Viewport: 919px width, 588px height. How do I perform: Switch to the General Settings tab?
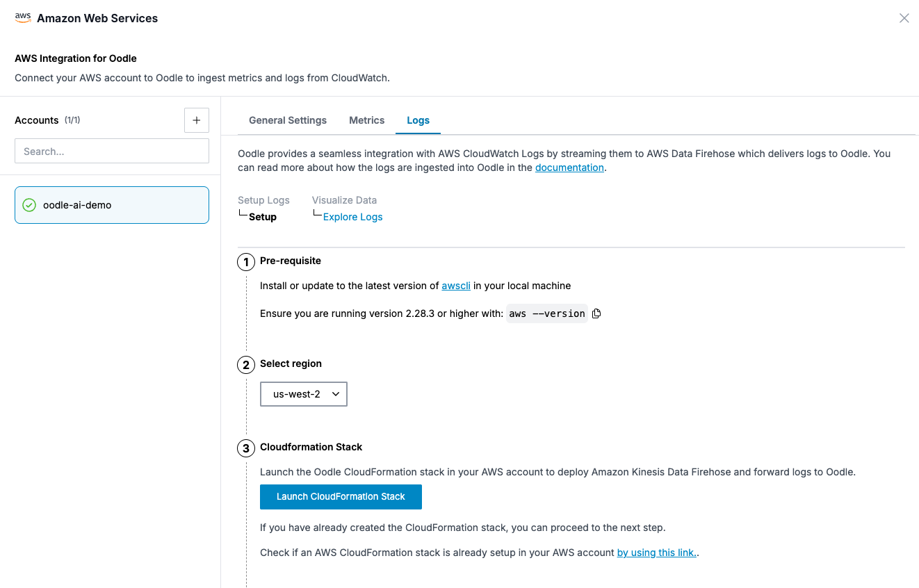(287, 120)
